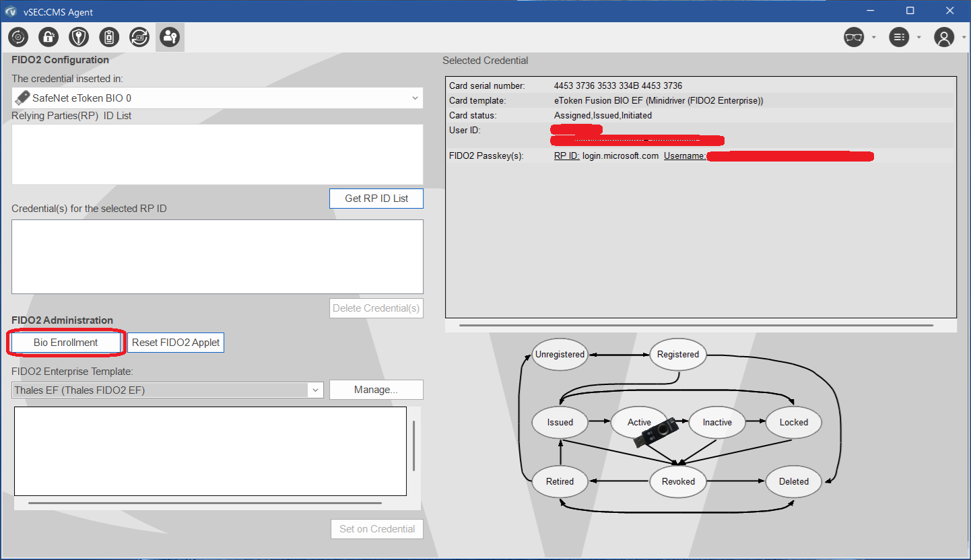Click the card status Assigned,Issued,Initiated
Viewport: 971px width, 560px height.
603,115
